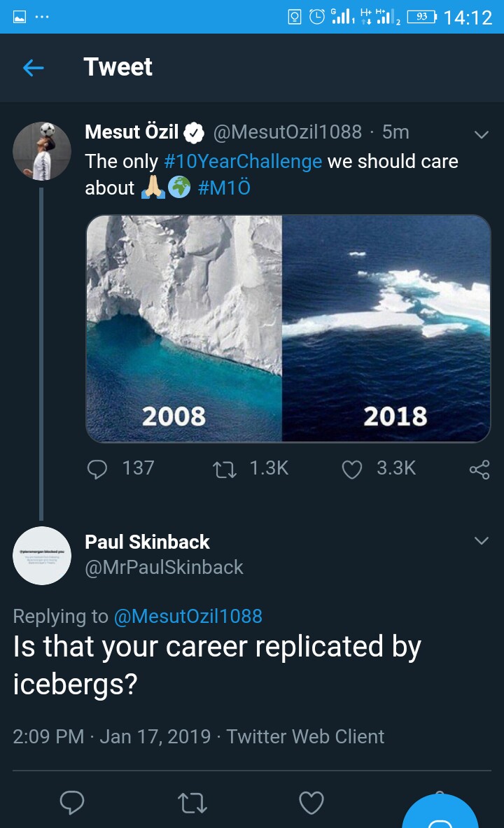Open the 2008 vs 2018 iceberg image
The image size is (504, 828).
(x=288, y=328)
